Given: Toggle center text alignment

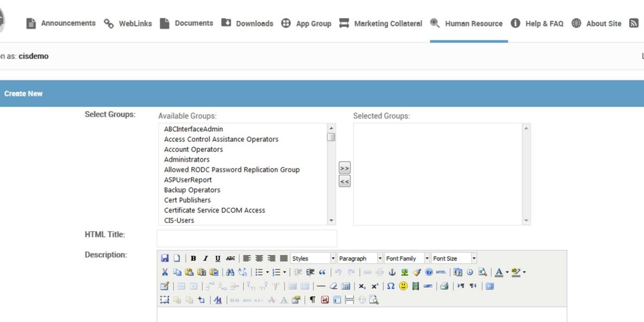Looking at the screenshot, I should [x=259, y=258].
